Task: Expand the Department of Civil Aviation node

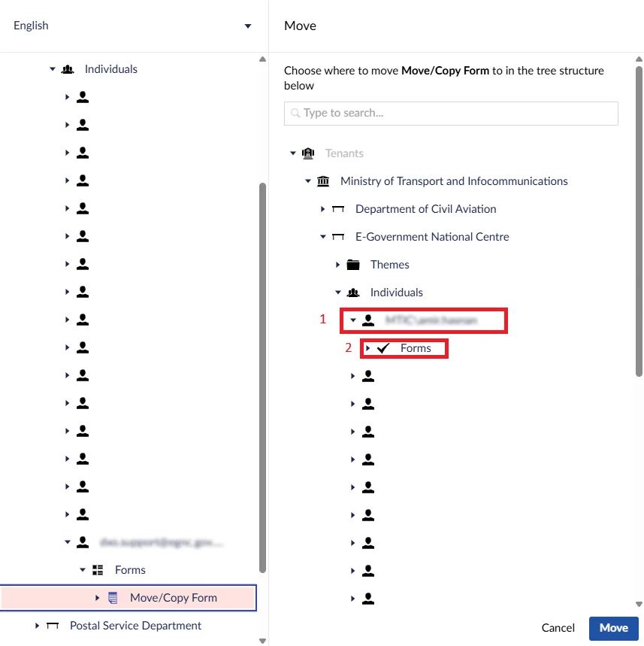Action: pyautogui.click(x=322, y=209)
